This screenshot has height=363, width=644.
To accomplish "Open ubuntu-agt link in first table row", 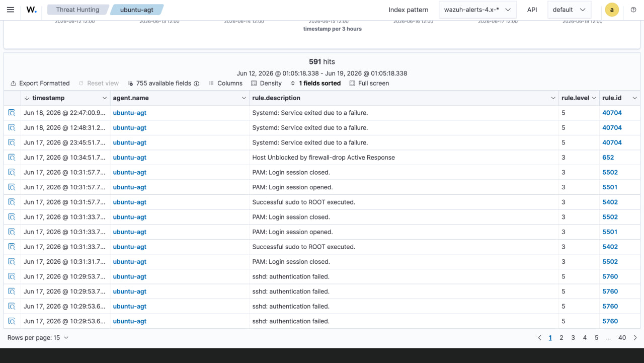I will pos(129,113).
